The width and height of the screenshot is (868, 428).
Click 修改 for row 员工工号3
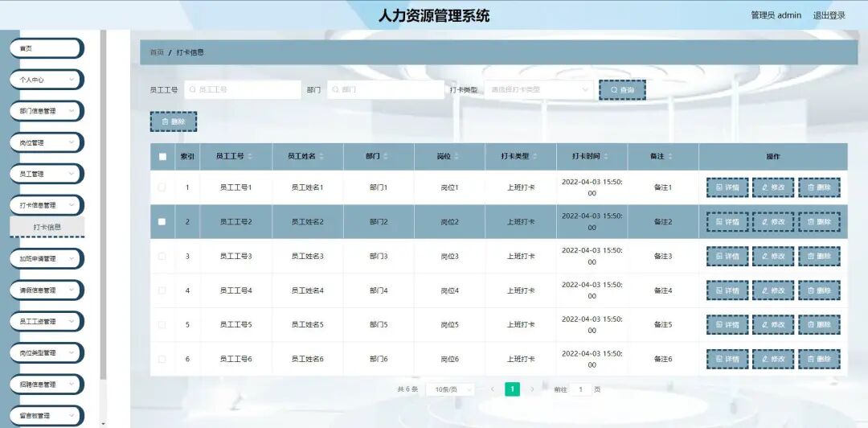773,256
